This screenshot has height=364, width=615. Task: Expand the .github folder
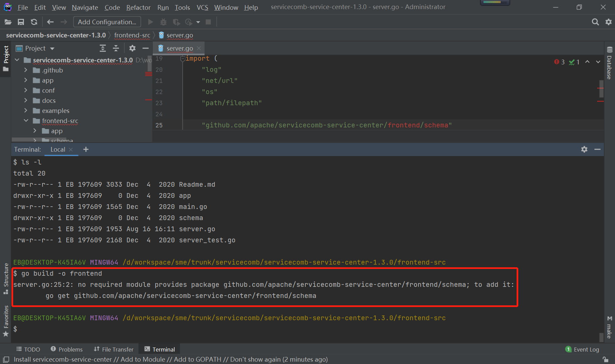(26, 70)
